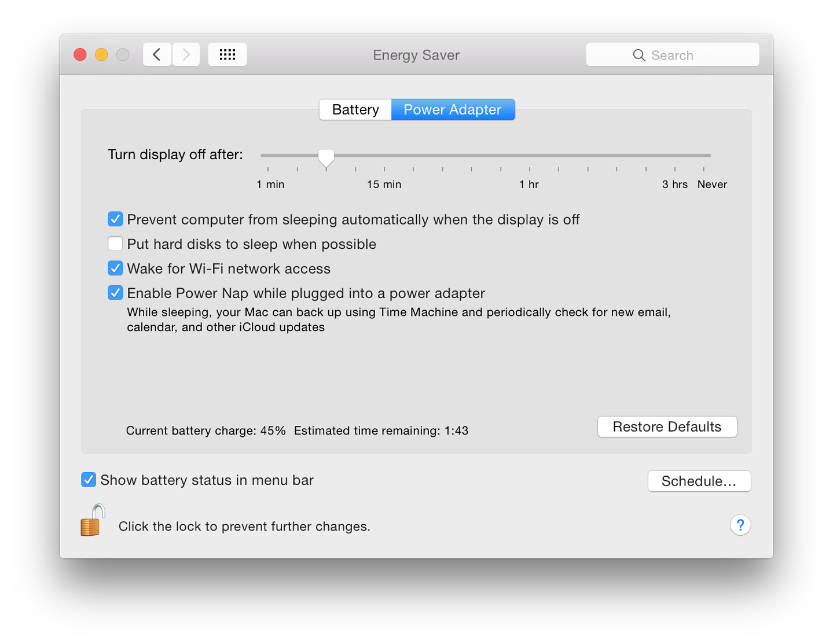Open the Show All preferences grid
Screen dimensions: 833x644
(x=227, y=54)
